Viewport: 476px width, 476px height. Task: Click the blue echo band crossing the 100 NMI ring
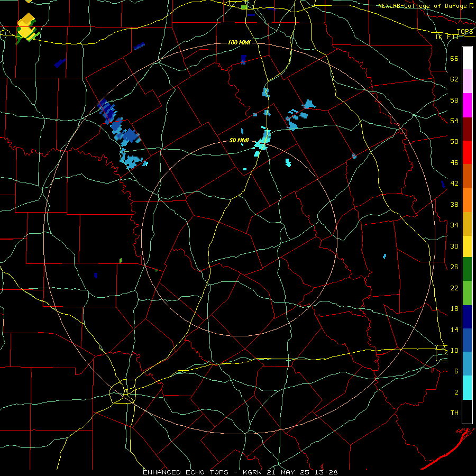122,134
